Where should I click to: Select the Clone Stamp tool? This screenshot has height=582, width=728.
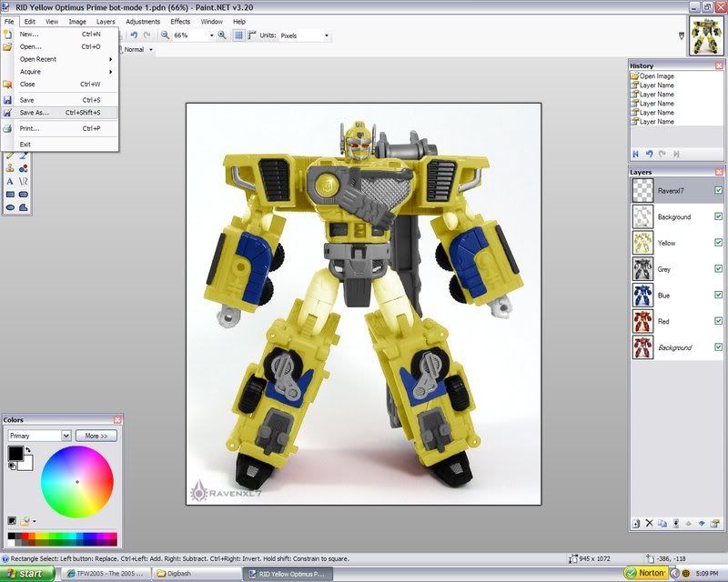[10, 168]
